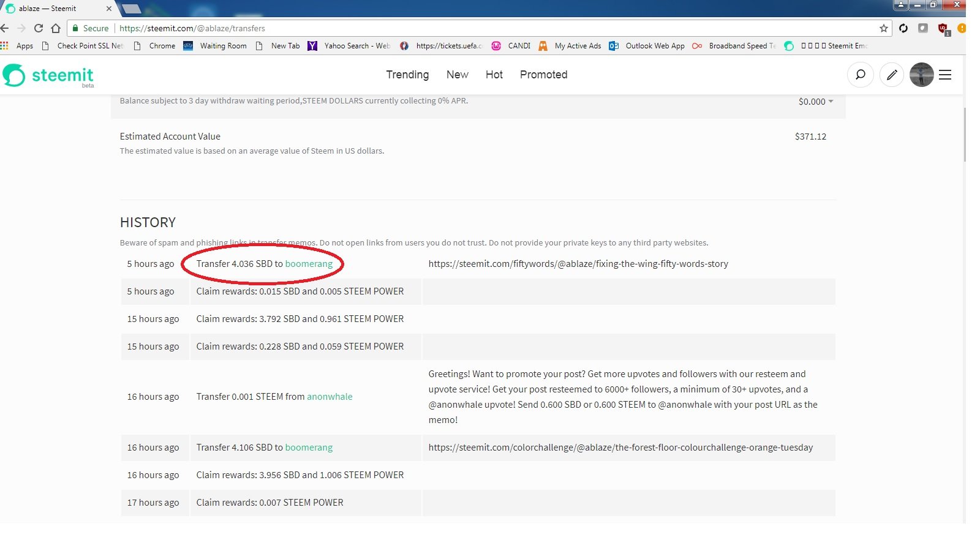The width and height of the screenshot is (980, 551).
Task: Open Outlook Web App bookmark
Action: click(x=647, y=46)
